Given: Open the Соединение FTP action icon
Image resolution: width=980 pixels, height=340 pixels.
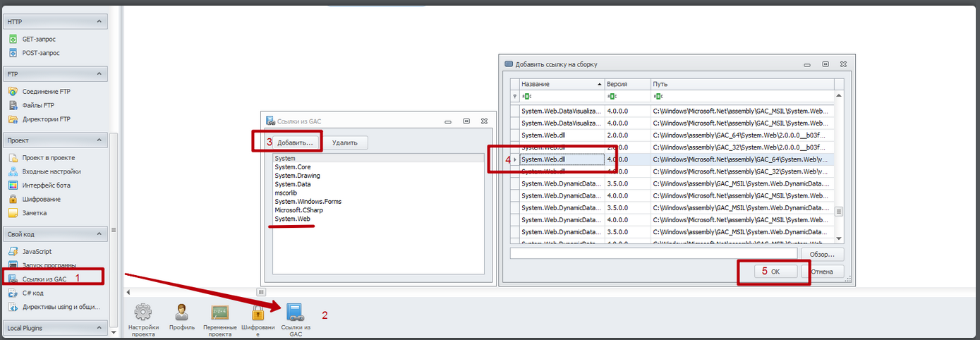Looking at the screenshot, I should click(x=13, y=92).
